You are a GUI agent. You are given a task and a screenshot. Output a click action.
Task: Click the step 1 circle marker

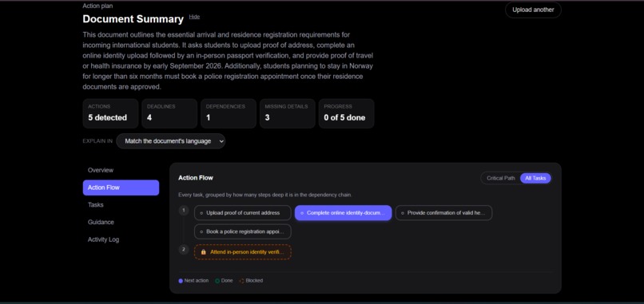184,211
